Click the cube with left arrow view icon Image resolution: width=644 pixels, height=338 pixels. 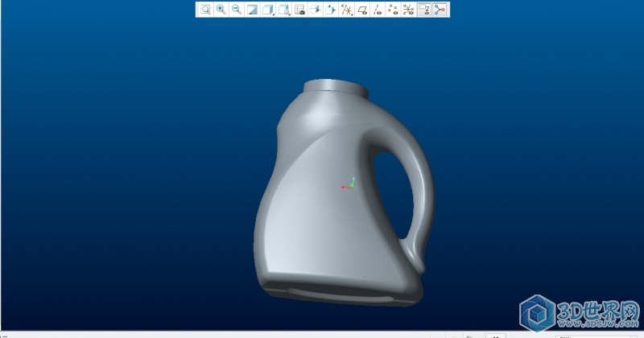coord(315,10)
